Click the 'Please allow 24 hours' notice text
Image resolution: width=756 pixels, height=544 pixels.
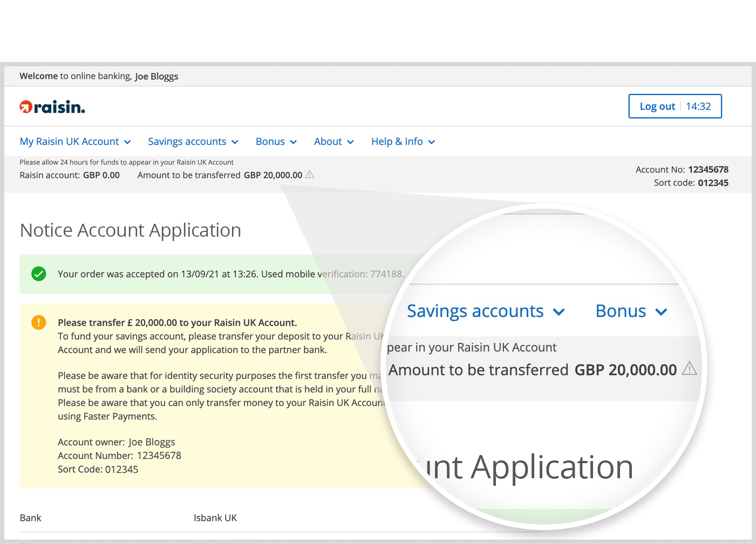127,162
